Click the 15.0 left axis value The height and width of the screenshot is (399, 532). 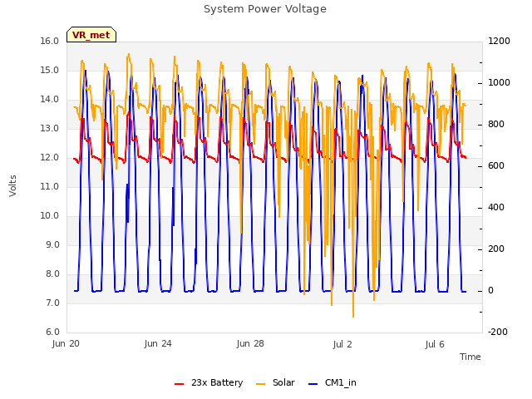pyautogui.click(x=50, y=70)
